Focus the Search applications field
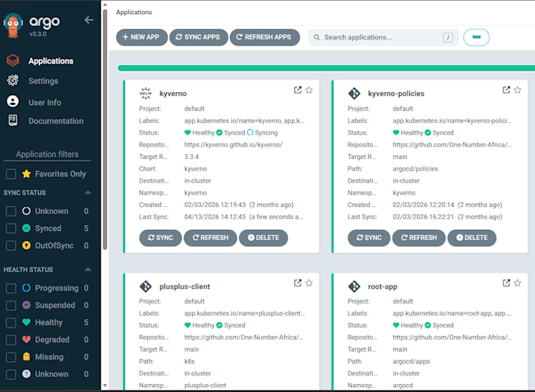535x392 pixels. click(x=383, y=37)
